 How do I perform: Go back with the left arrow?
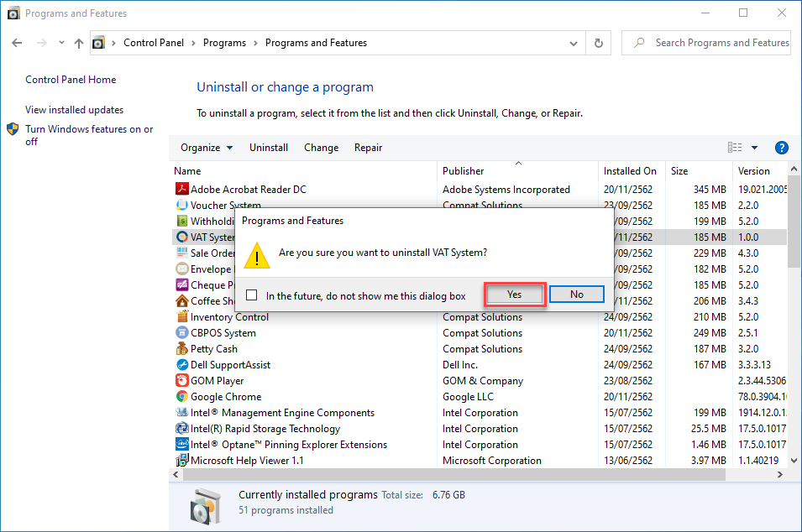pos(17,43)
